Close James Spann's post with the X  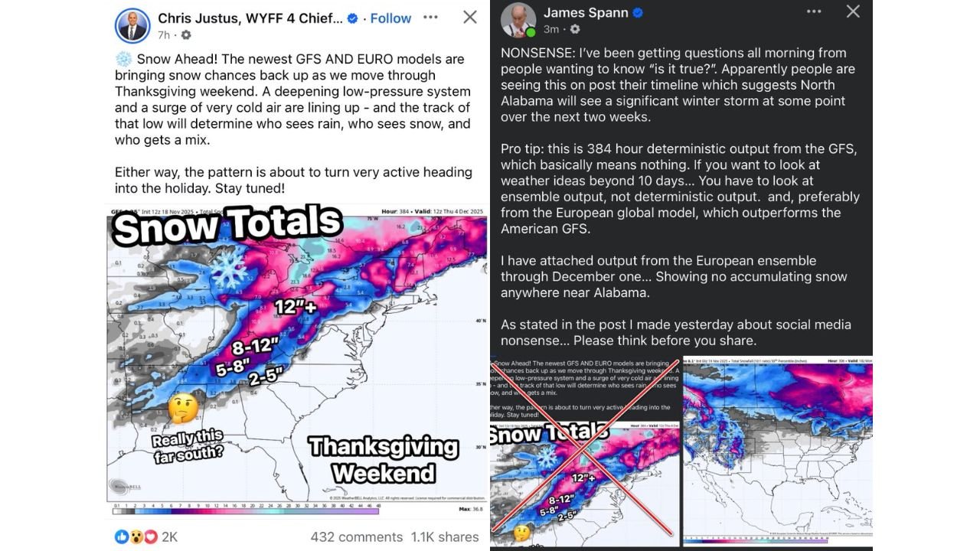click(853, 11)
